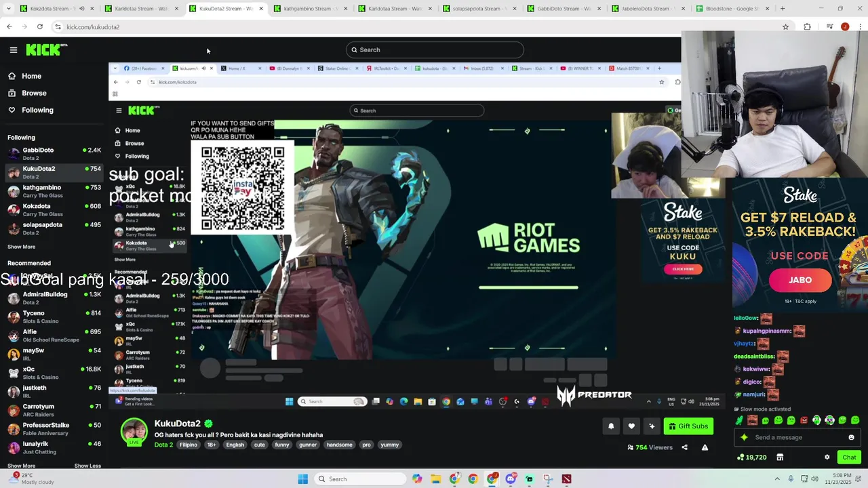
Task: Open the emoji picker in chat input
Action: [852, 437]
